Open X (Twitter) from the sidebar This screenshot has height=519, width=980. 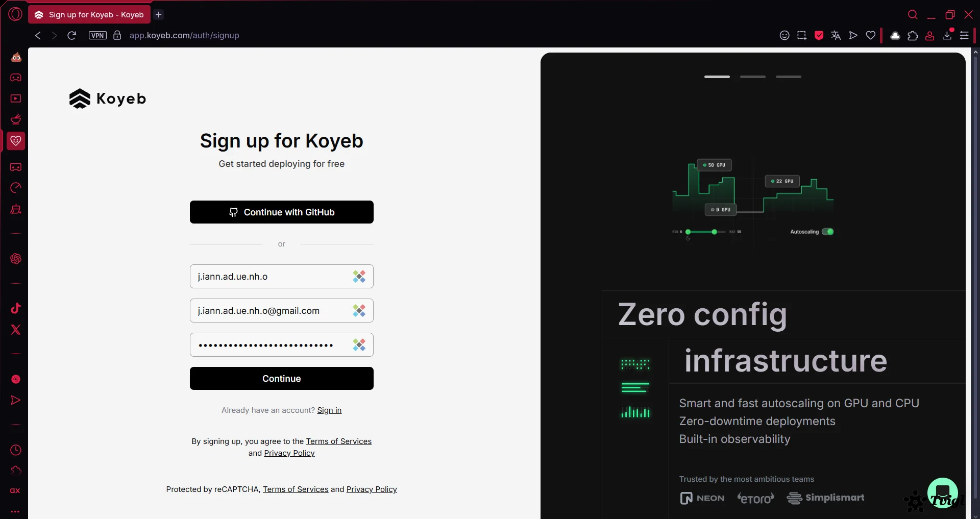click(x=16, y=330)
